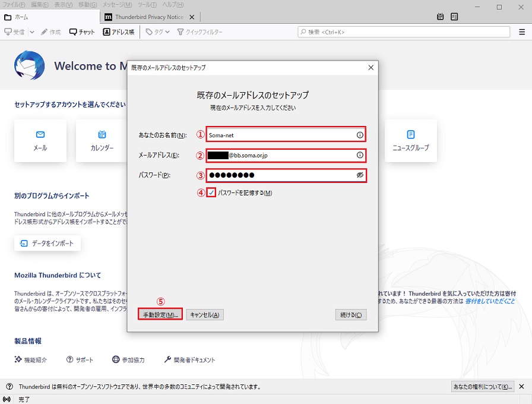Open the 移動(G) menu
The height and width of the screenshot is (404, 532).
pos(87,5)
